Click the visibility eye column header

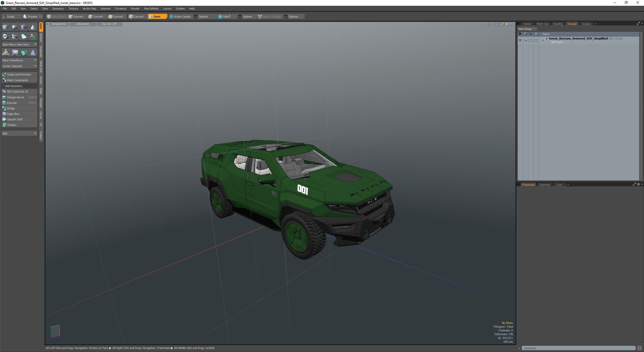520,34
